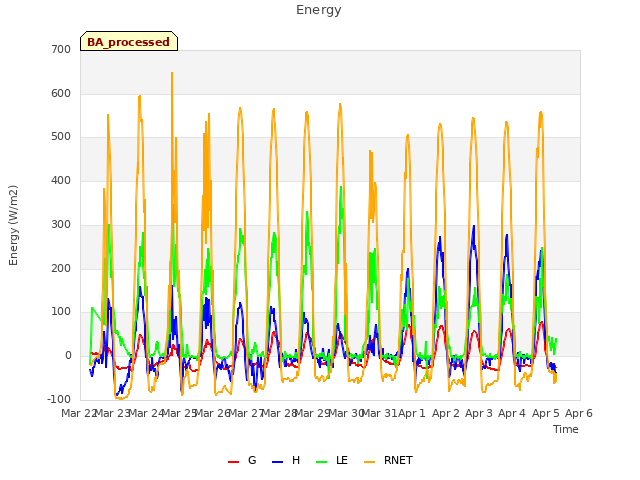640x480 pixels.
Task: Toggle the RNET series legend label
Action: click(398, 460)
